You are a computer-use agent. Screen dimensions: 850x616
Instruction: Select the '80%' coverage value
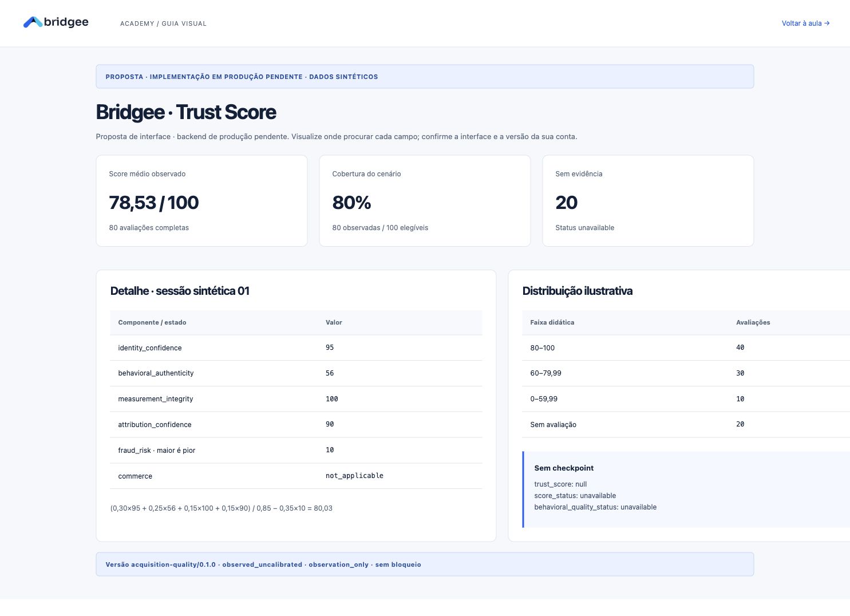click(351, 203)
